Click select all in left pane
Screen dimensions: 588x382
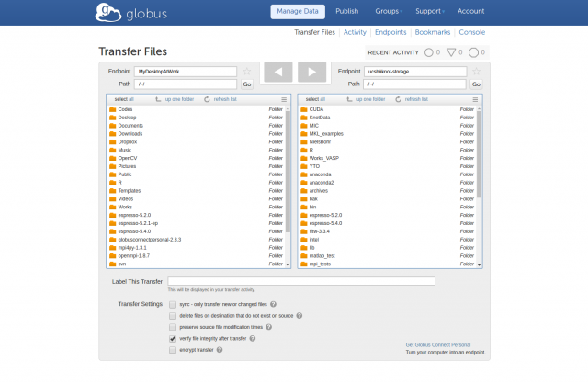tap(124, 99)
